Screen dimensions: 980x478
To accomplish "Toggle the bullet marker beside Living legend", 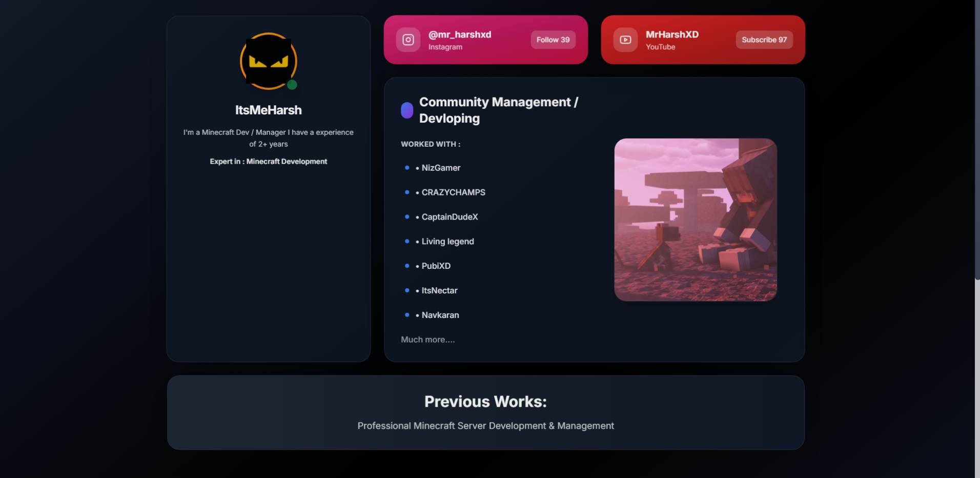I will [x=407, y=242].
